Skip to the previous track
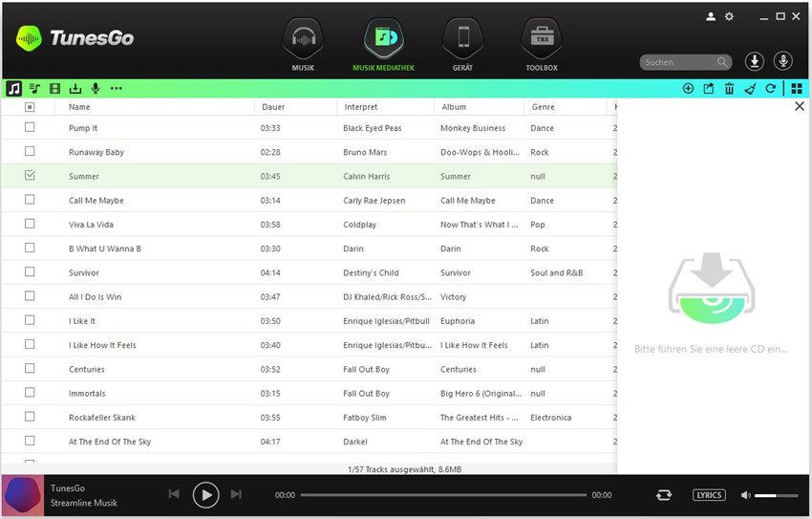Viewport: 812px width, 519px height. tap(174, 494)
